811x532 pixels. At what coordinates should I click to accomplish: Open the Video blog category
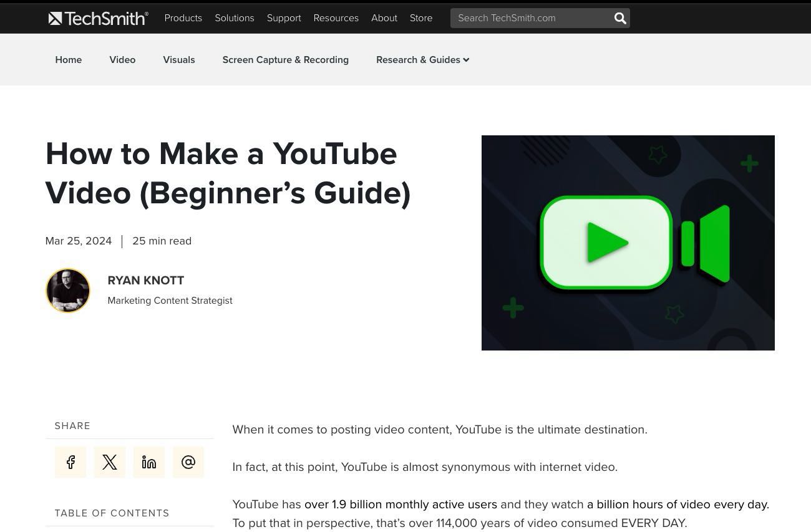(122, 60)
